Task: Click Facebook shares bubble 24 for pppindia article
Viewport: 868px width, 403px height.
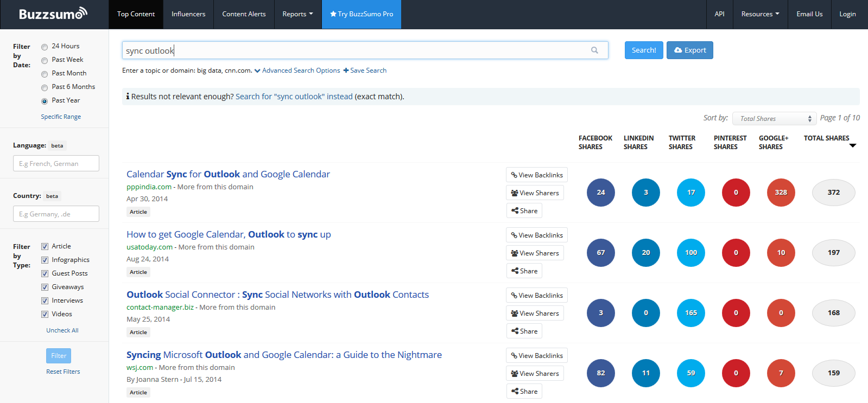Action: (x=601, y=193)
